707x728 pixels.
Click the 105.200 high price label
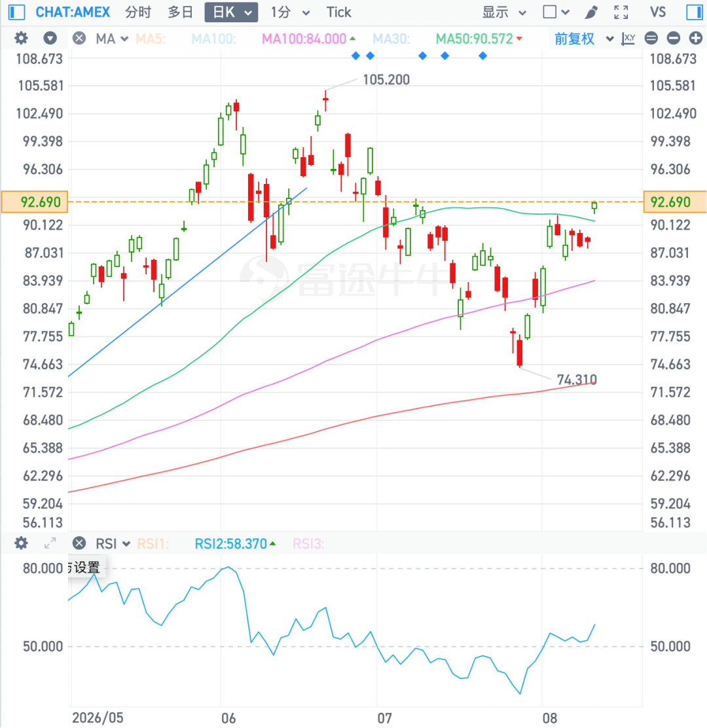pos(386,79)
